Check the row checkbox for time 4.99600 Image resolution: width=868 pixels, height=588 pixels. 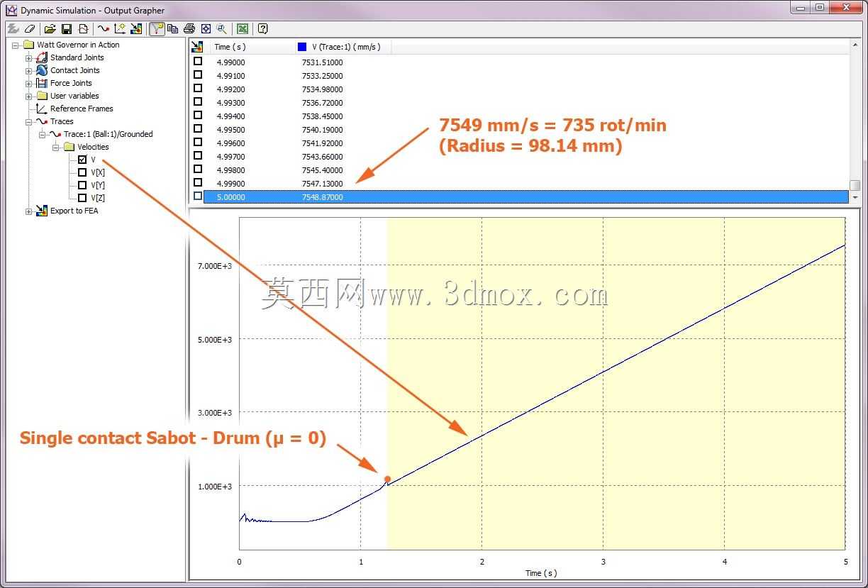[198, 143]
